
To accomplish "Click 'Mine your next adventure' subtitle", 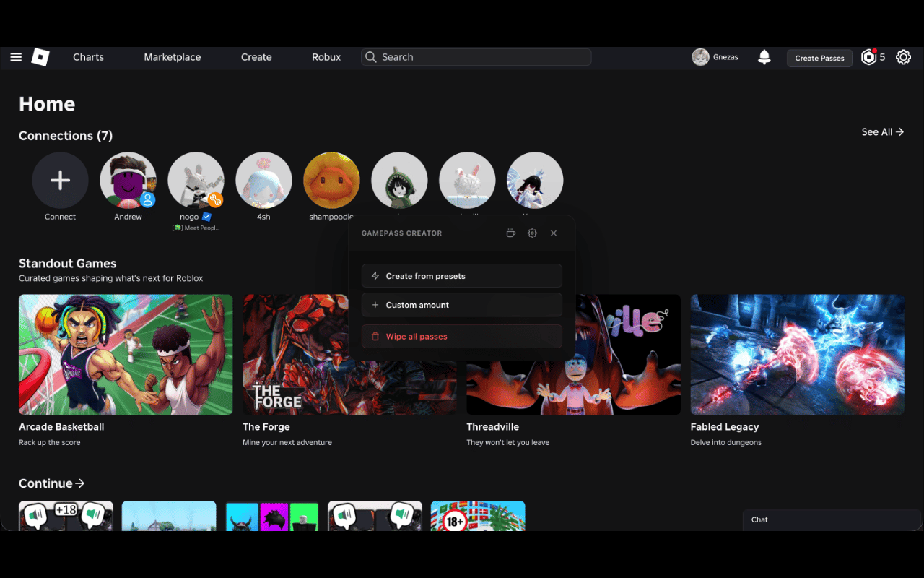I will click(287, 442).
